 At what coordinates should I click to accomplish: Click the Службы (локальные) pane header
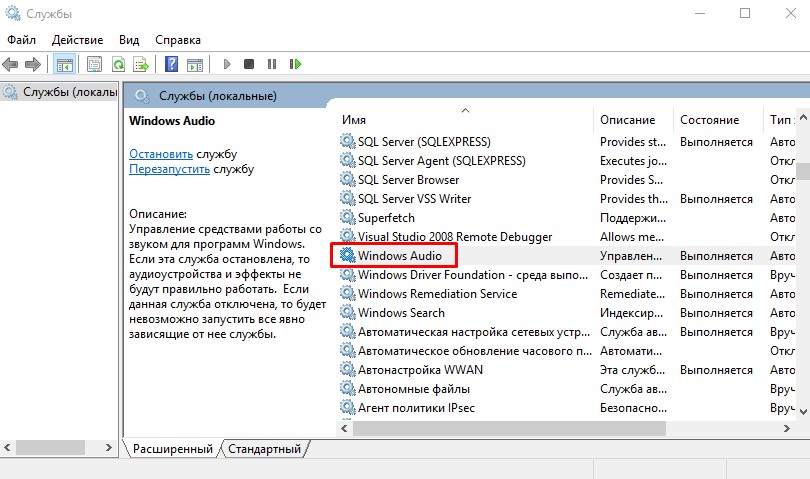tap(217, 96)
